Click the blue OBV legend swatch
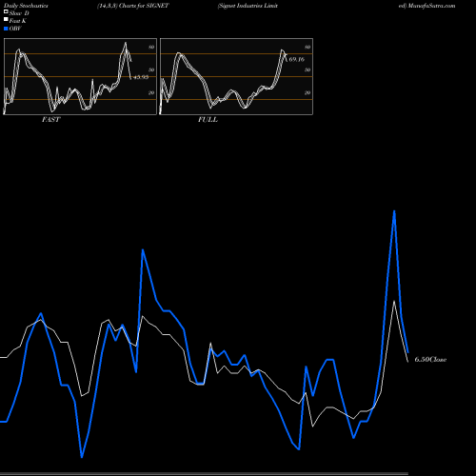Image resolution: width=476 pixels, height=476 pixels. [x=6, y=29]
